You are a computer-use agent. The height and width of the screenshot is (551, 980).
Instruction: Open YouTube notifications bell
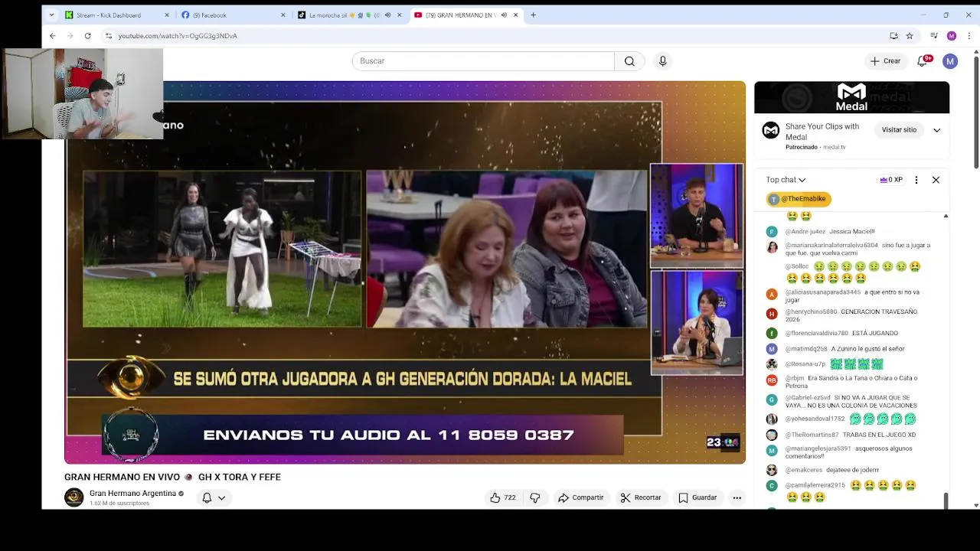(923, 61)
